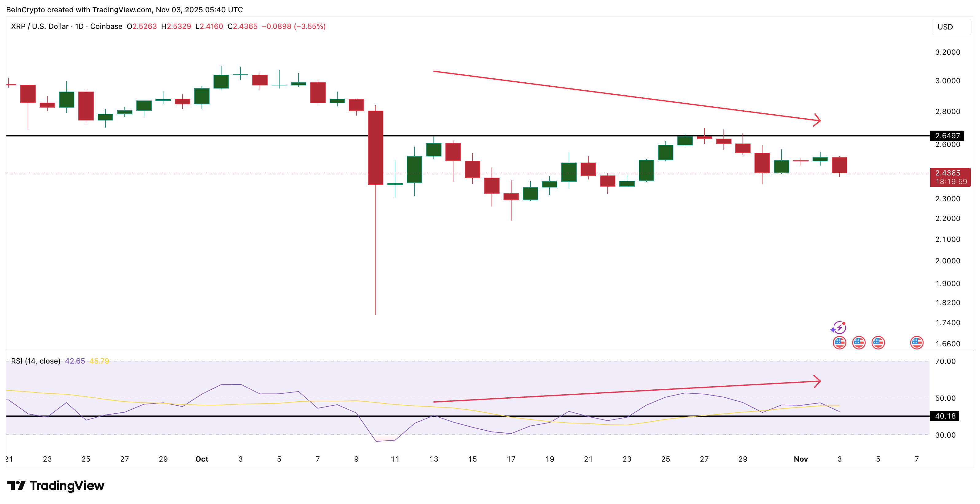Click the Oct label on the time axis
The height and width of the screenshot is (504, 980).
pyautogui.click(x=202, y=459)
